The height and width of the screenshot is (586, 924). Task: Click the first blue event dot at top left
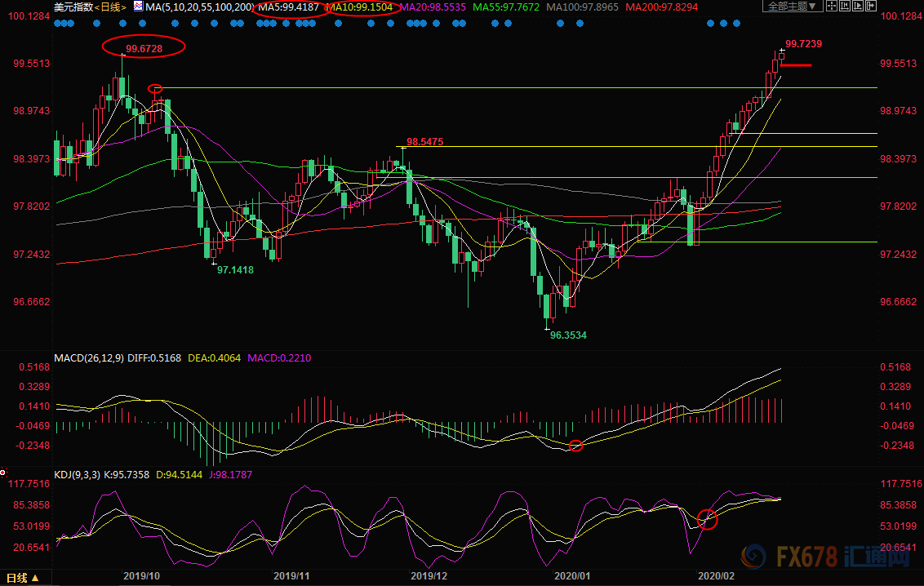point(56,23)
